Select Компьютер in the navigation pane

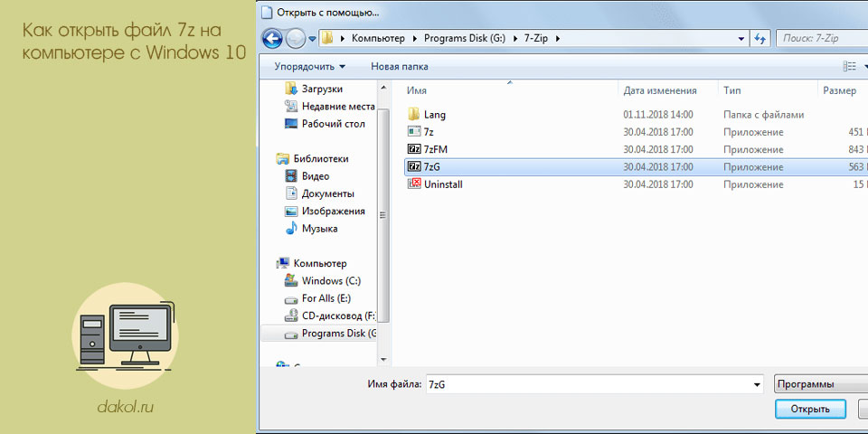(x=320, y=263)
